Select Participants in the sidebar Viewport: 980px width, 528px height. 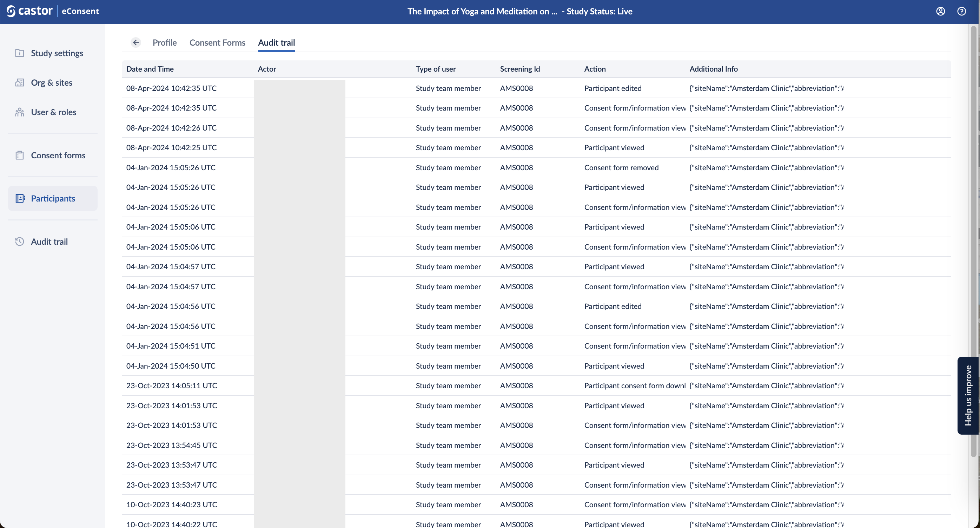(53, 199)
